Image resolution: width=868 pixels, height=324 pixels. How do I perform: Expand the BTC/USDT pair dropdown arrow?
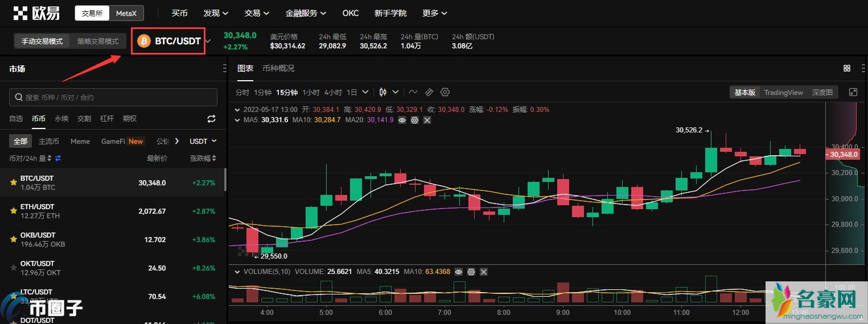tap(208, 41)
